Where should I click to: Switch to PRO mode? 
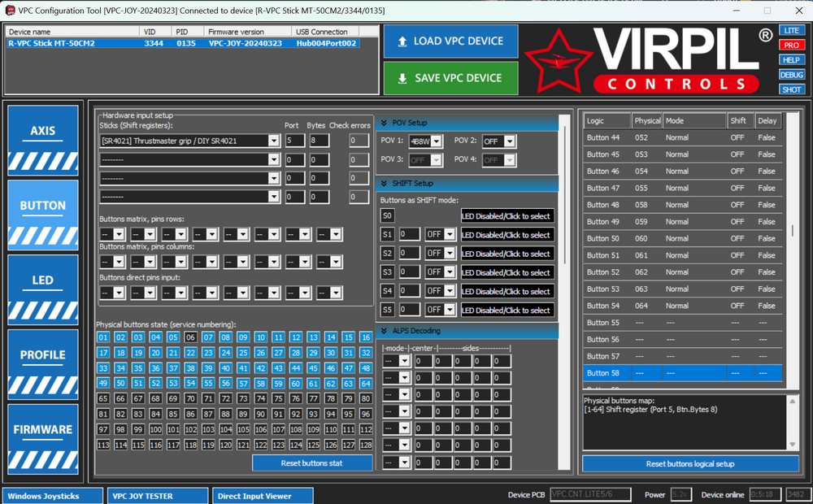tap(791, 45)
